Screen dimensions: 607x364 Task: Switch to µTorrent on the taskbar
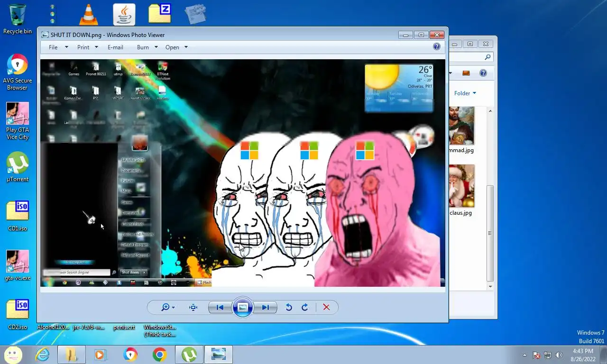point(189,355)
